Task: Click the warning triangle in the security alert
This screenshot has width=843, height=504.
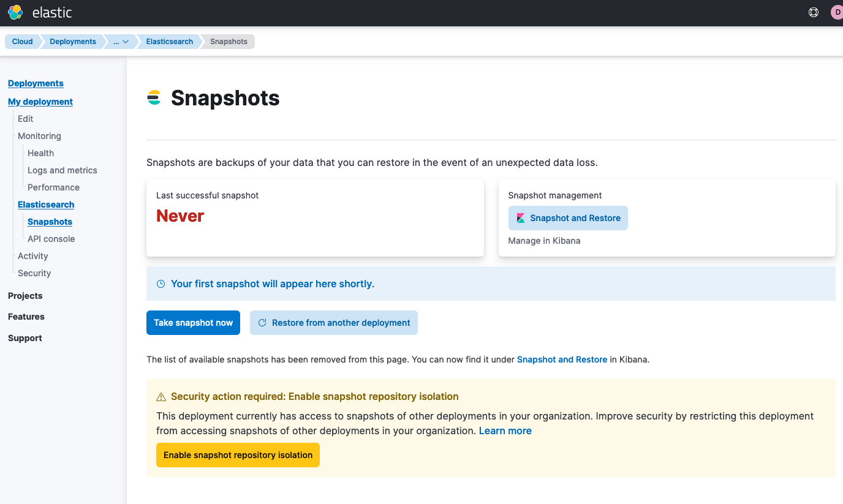Action: [x=161, y=396]
